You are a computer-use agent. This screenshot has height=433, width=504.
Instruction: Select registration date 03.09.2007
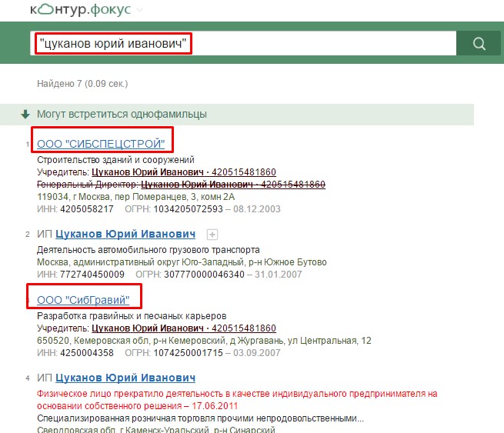[257, 353]
